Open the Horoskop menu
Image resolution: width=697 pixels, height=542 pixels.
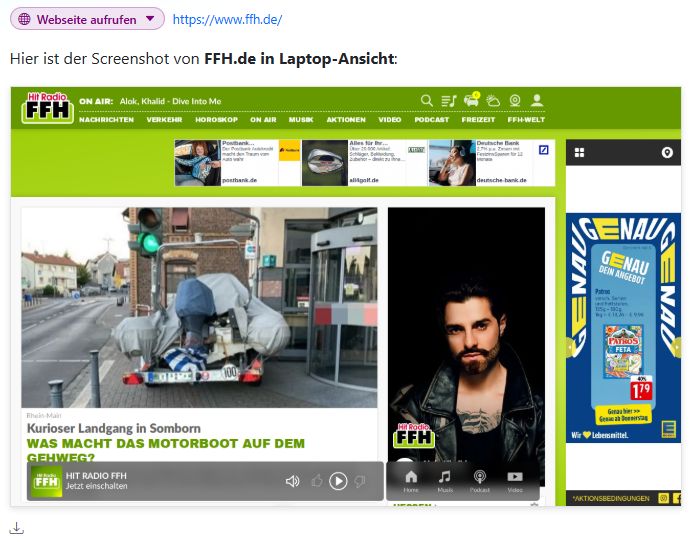click(216, 120)
